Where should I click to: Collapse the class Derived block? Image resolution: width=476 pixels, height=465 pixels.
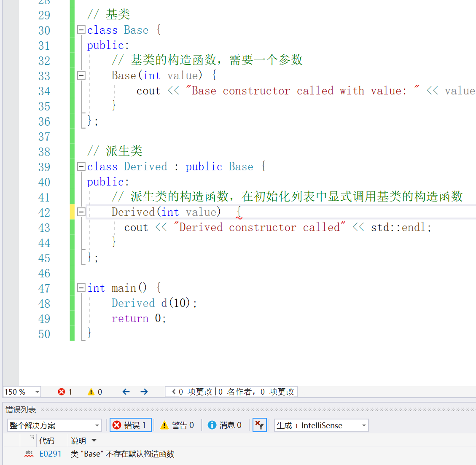81,167
